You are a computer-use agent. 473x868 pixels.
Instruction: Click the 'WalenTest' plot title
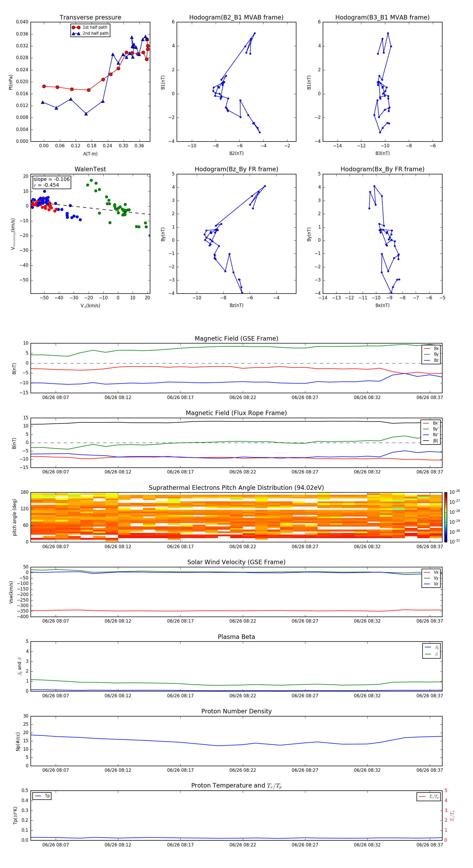coord(90,169)
